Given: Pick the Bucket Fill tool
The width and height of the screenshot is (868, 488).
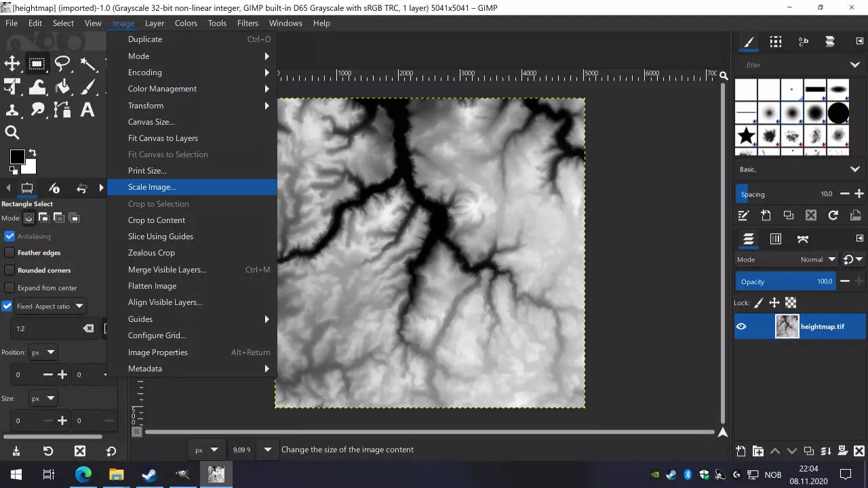Looking at the screenshot, I should (62, 87).
